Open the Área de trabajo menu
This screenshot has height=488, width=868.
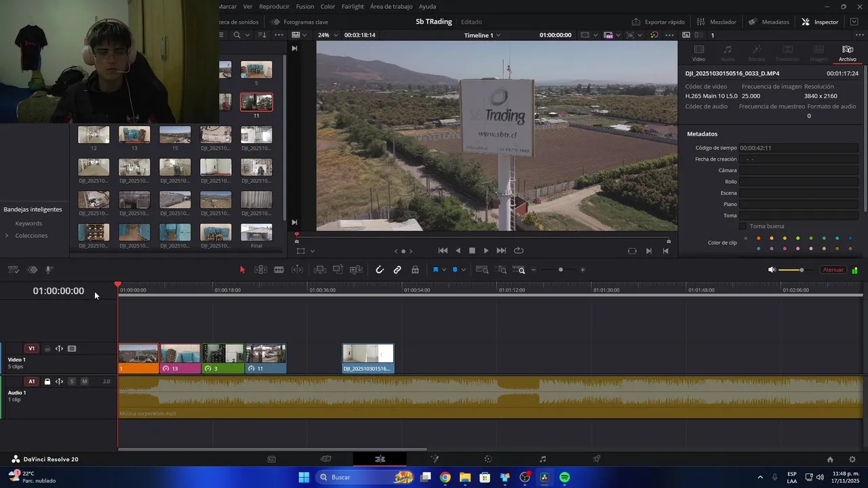[391, 6]
